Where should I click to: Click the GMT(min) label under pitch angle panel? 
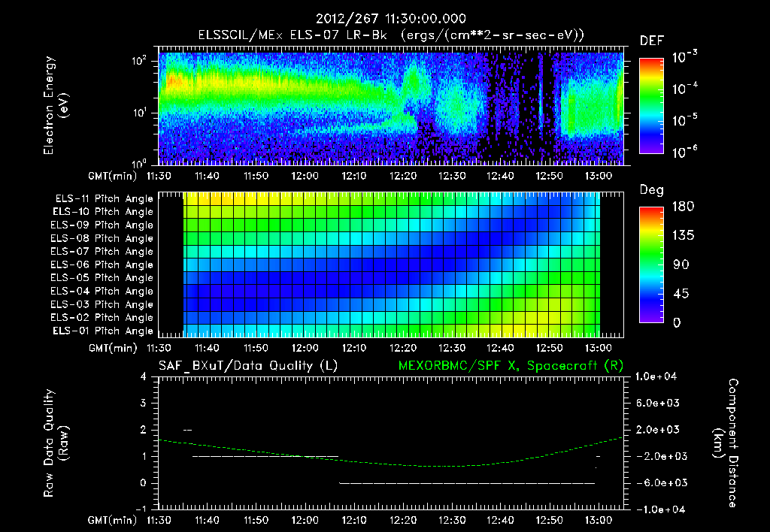[x=113, y=349]
